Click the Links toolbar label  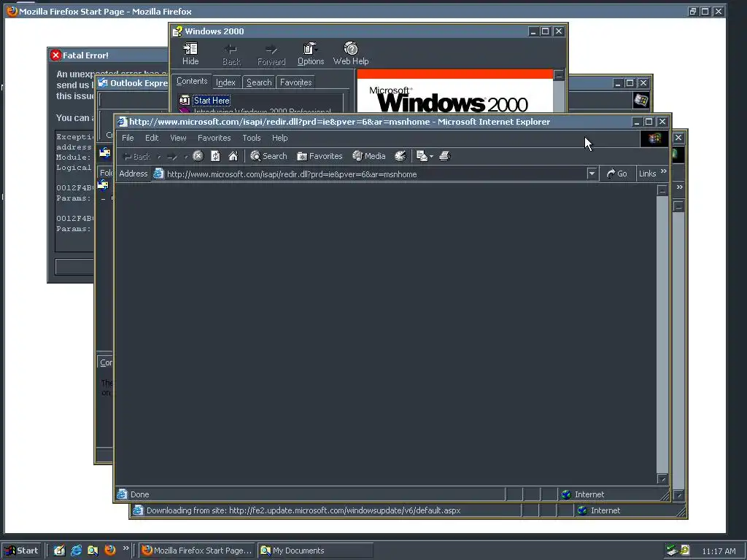tap(648, 174)
